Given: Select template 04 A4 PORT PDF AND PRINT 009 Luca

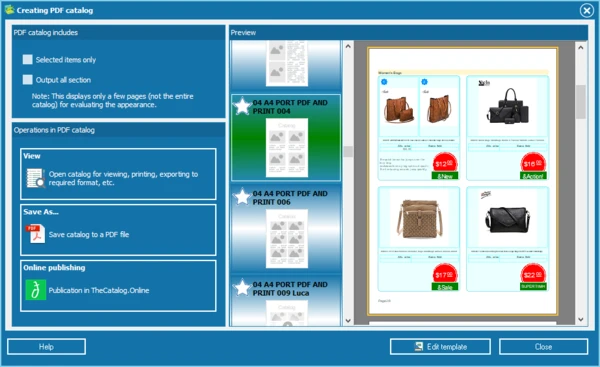Looking at the screenshot, I should coord(285,301).
